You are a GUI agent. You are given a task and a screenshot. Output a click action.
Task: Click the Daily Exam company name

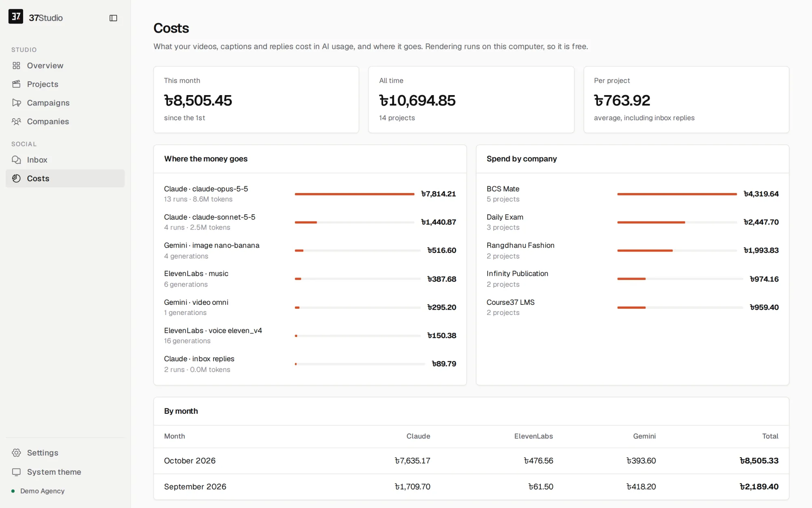click(505, 217)
